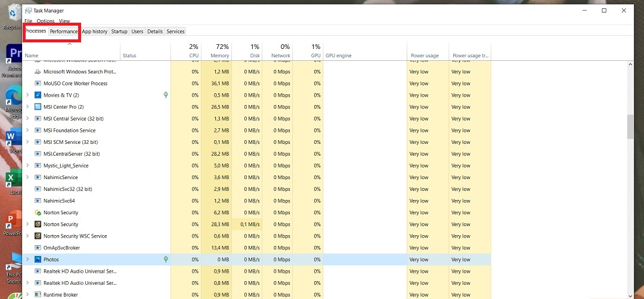This screenshot has height=299, width=644.
Task: Click the process list vertical scrollbar thumb
Action: pos(630,127)
